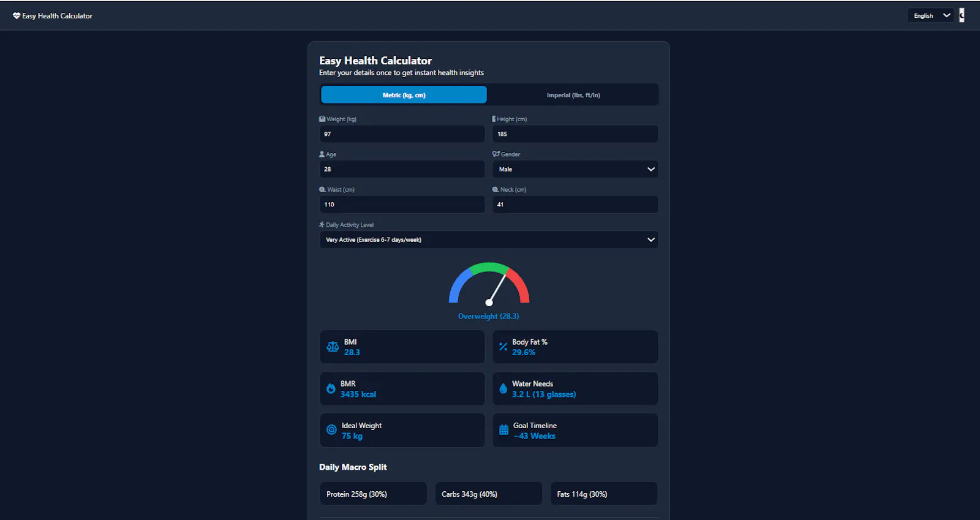Focus the Waist (cm) input field
The width and height of the screenshot is (980, 520).
click(x=402, y=205)
